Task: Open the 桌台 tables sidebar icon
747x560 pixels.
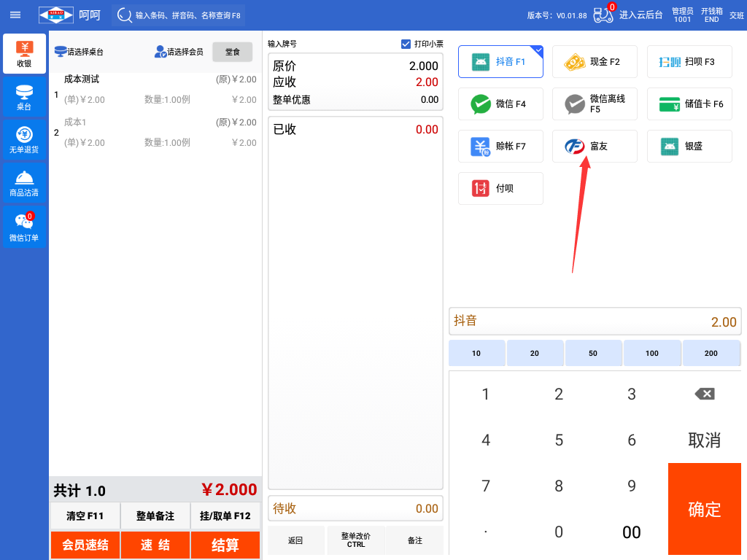Action: pyautogui.click(x=24, y=97)
